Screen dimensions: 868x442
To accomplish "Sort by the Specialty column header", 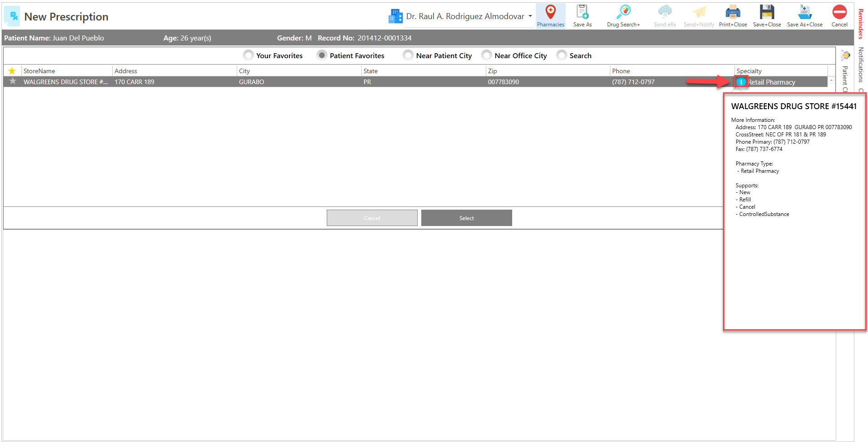I will point(781,71).
